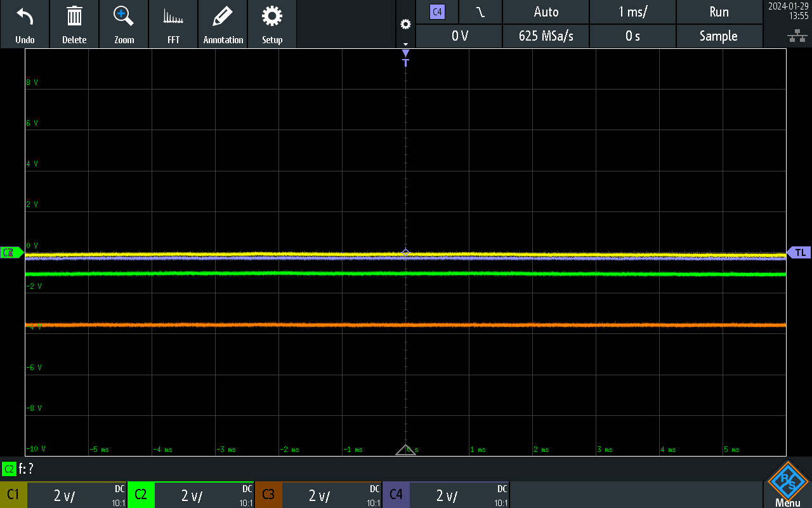Viewport: 812px width, 508px height.
Task: Click the small settings gear beside trigger source
Action: [x=405, y=25]
